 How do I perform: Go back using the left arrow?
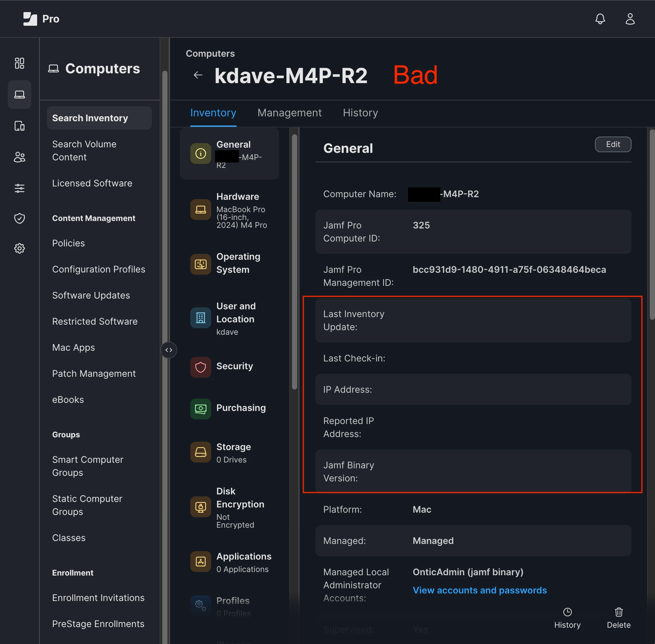(198, 75)
